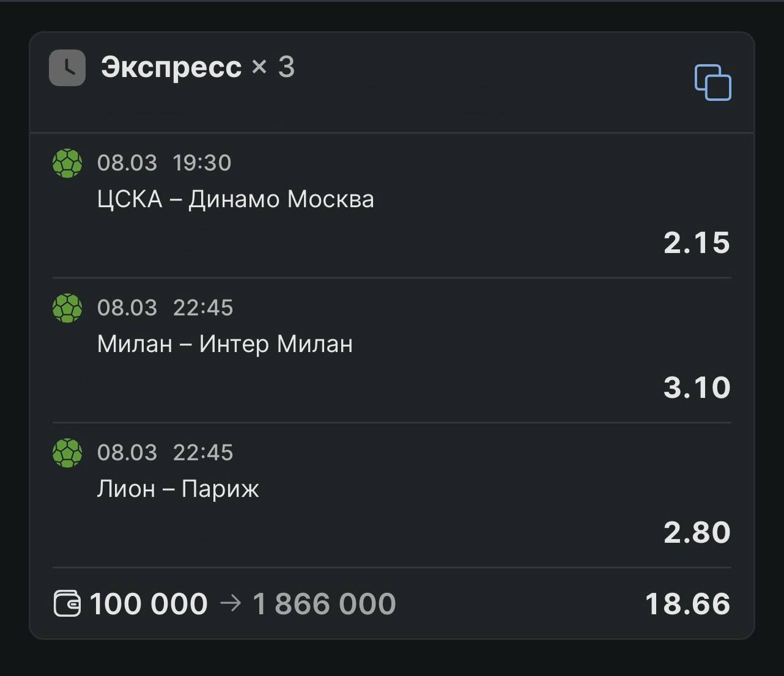Image resolution: width=784 pixels, height=676 pixels.
Task: Open the ЦСКА – Динамо Москва match
Action: [235, 200]
